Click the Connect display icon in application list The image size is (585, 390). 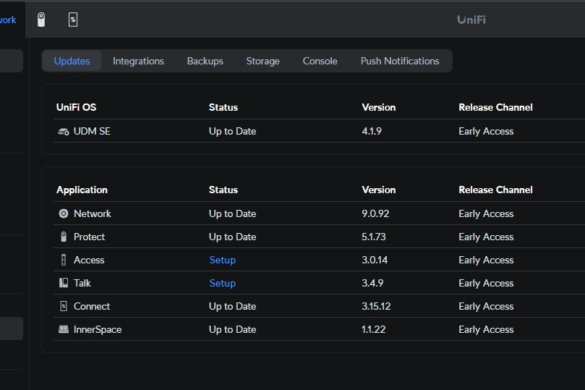(63, 306)
